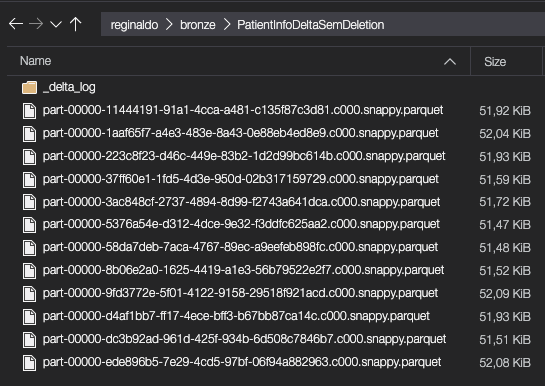Viewport: 545px width, 386px height.
Task: Select the 51,52 KiB size cell
Action: pyautogui.click(x=505, y=271)
